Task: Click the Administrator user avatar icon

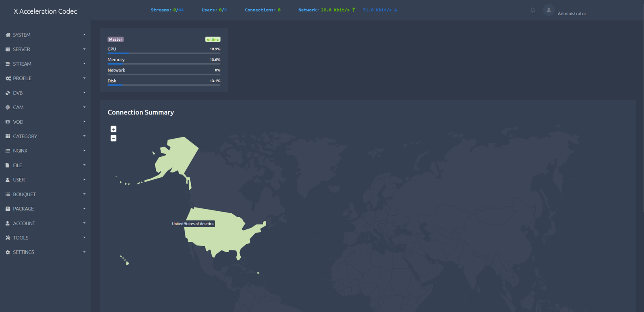Action: 548,10
